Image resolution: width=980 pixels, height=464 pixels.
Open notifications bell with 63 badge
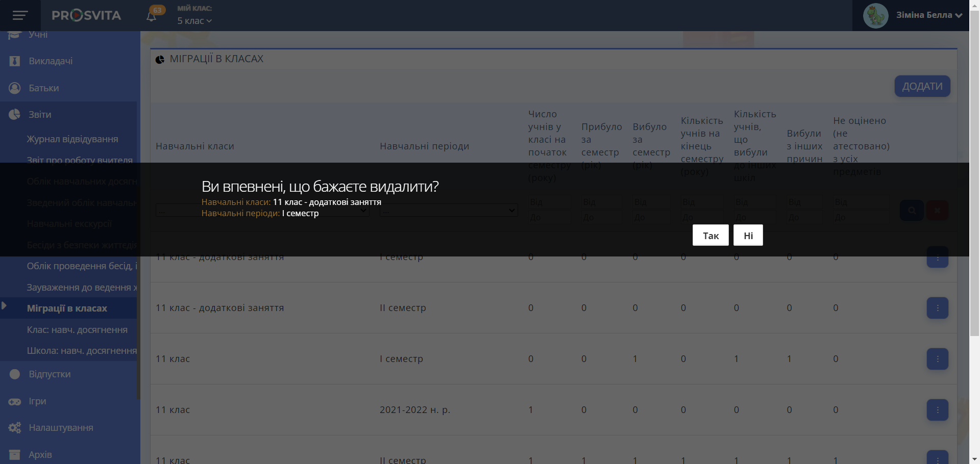click(x=152, y=16)
